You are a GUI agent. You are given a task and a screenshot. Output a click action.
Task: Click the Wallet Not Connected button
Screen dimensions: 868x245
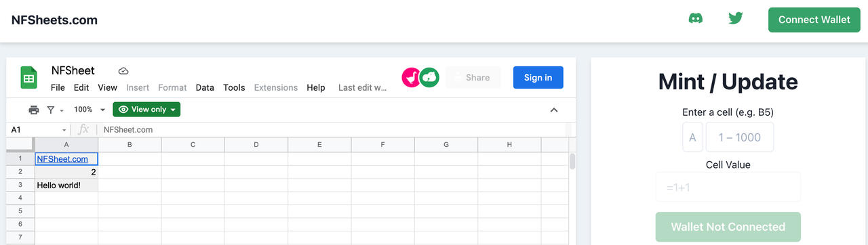click(x=728, y=227)
